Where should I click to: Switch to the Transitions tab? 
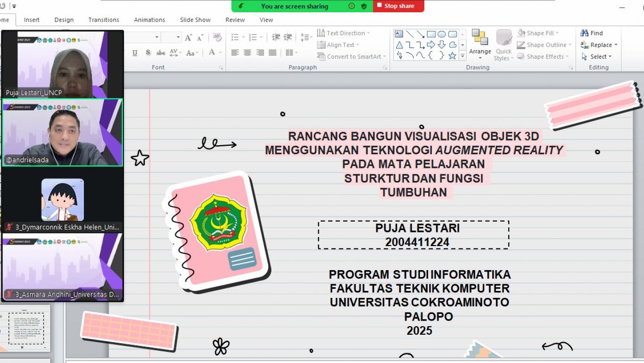(x=104, y=20)
